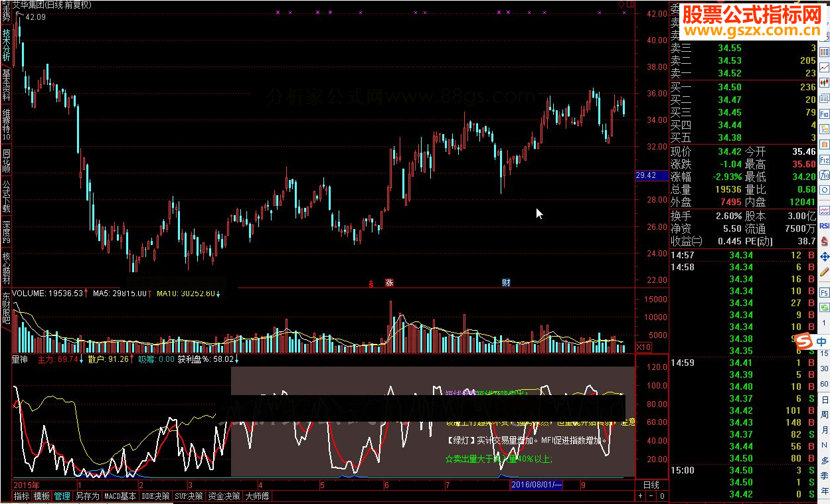The width and height of the screenshot is (830, 504).
Task: Switch to 60-minute period
Action: (x=825, y=384)
